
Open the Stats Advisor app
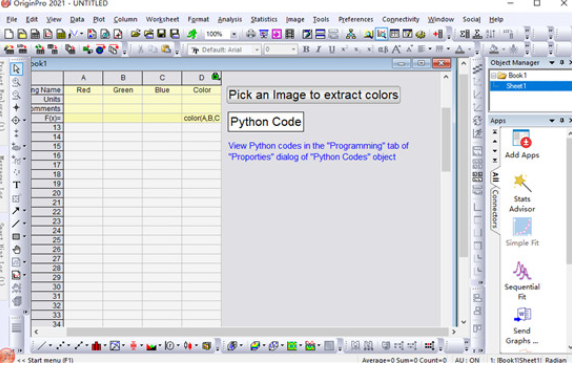[522, 193]
